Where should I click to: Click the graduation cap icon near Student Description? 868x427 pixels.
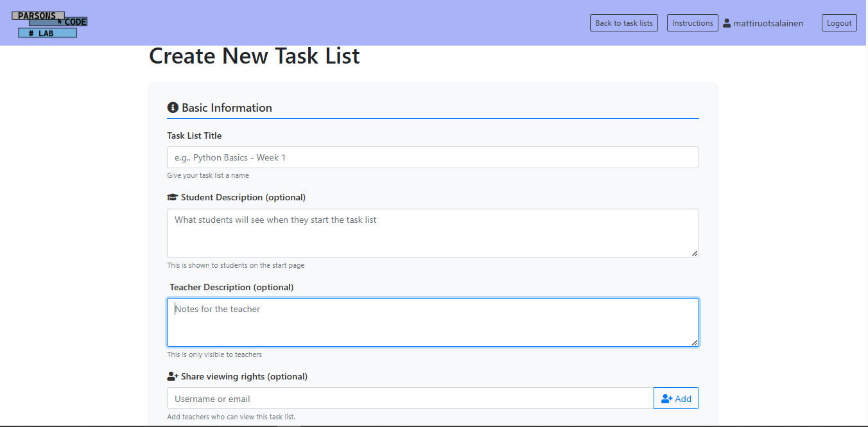pos(172,197)
